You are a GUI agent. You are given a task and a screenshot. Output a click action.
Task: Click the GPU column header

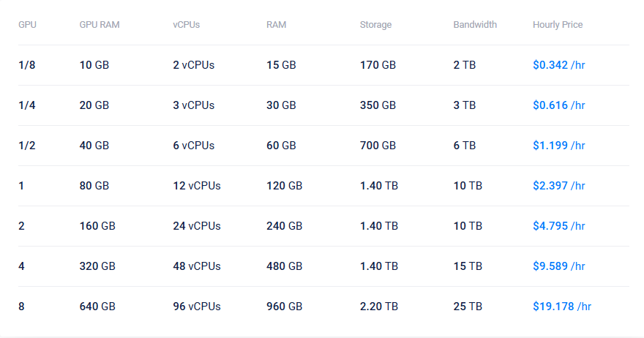click(x=27, y=25)
